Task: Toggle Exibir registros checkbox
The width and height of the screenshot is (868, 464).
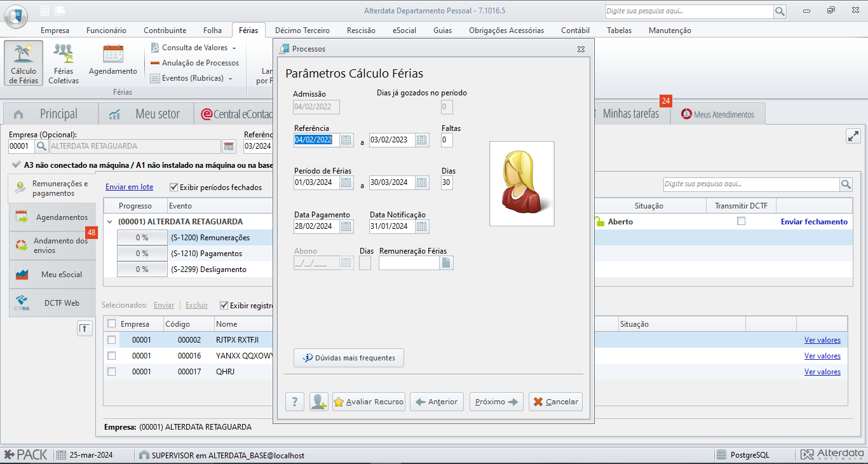Action: tap(224, 305)
